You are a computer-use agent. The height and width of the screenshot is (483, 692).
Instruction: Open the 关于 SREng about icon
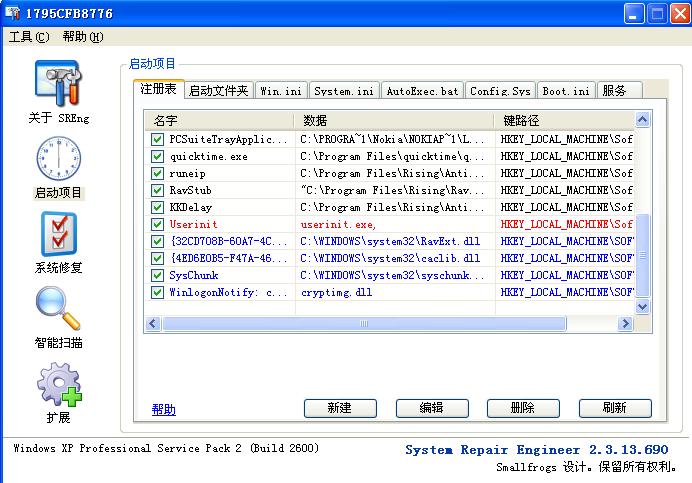click(58, 83)
